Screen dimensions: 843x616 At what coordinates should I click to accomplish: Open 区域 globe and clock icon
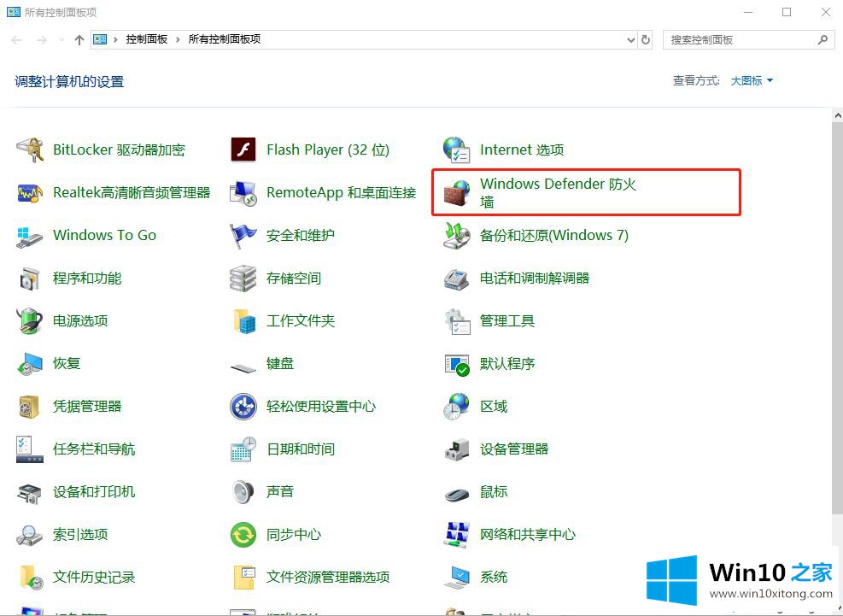456,407
